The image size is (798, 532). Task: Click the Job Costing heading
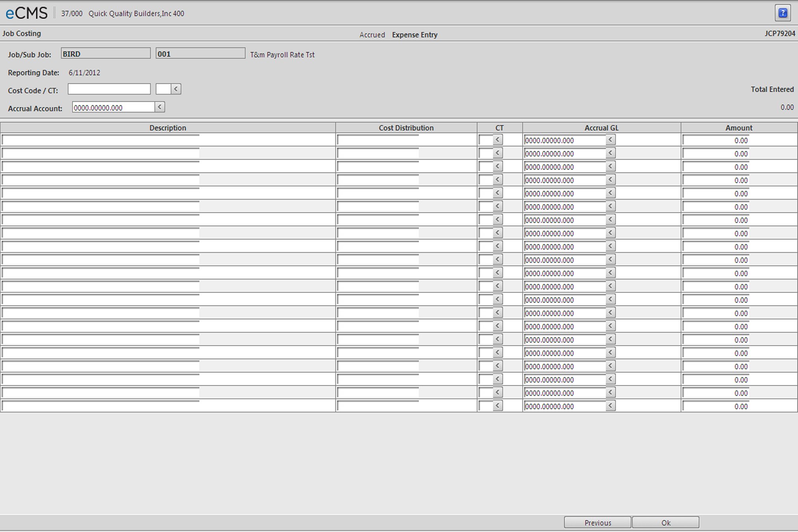[x=22, y=33]
